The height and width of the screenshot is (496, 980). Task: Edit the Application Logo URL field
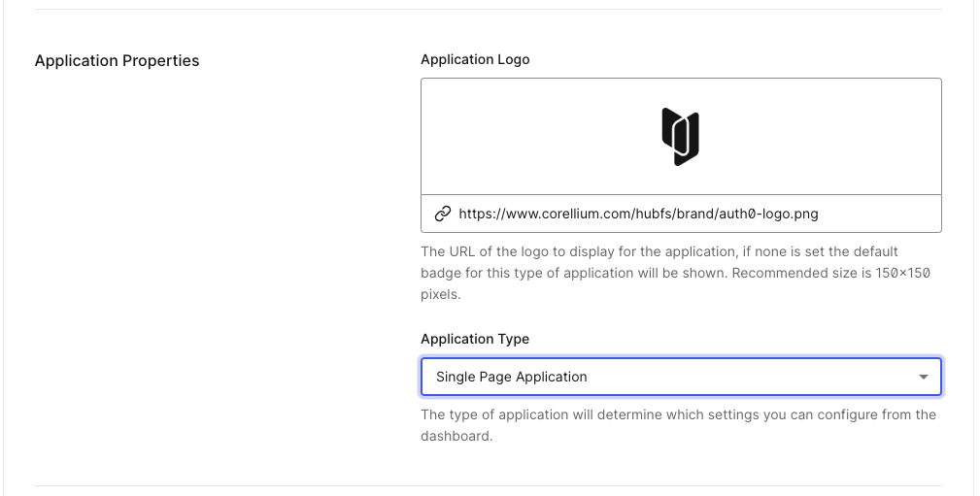click(x=681, y=214)
